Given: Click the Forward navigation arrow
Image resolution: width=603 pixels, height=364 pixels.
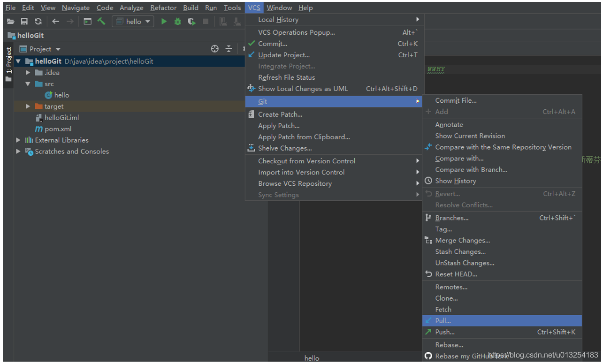Looking at the screenshot, I should click(x=70, y=22).
